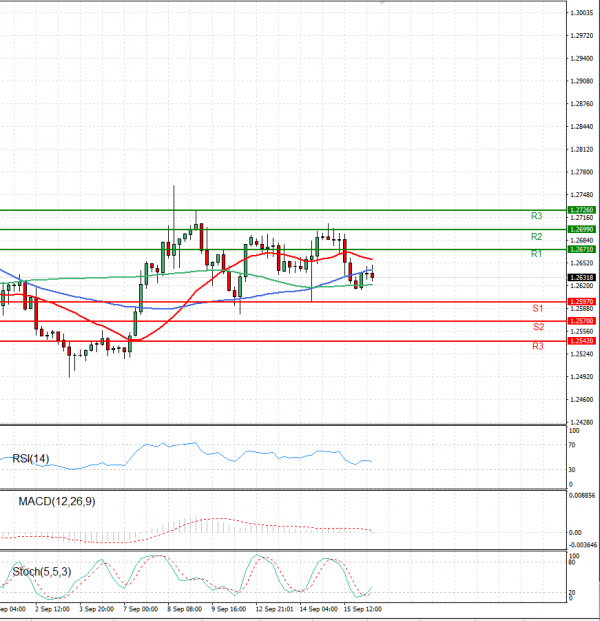Click the 1.25240 price axis value

[581, 354]
